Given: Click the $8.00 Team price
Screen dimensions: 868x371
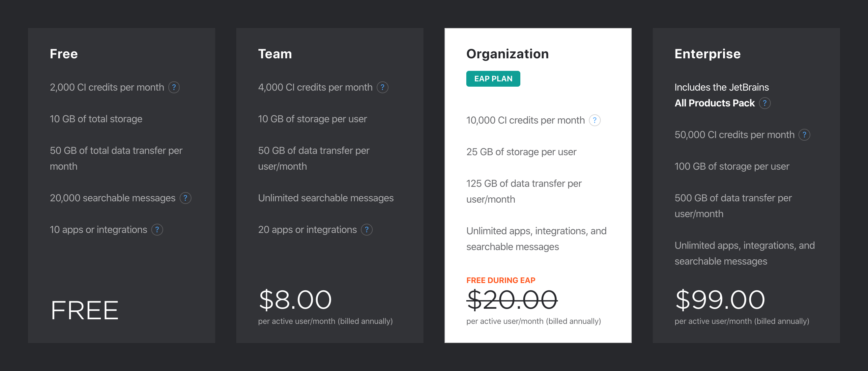Looking at the screenshot, I should click(295, 300).
